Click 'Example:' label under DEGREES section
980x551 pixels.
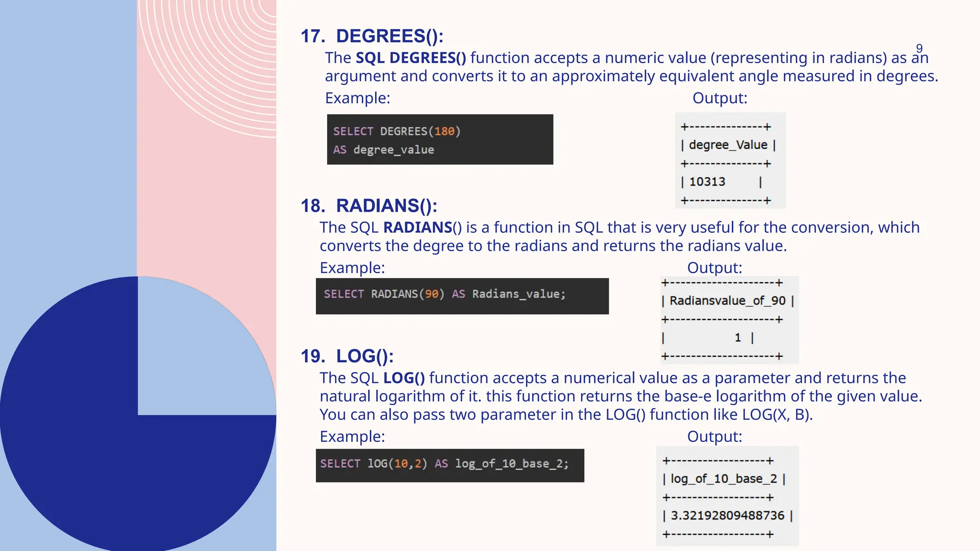[357, 98]
